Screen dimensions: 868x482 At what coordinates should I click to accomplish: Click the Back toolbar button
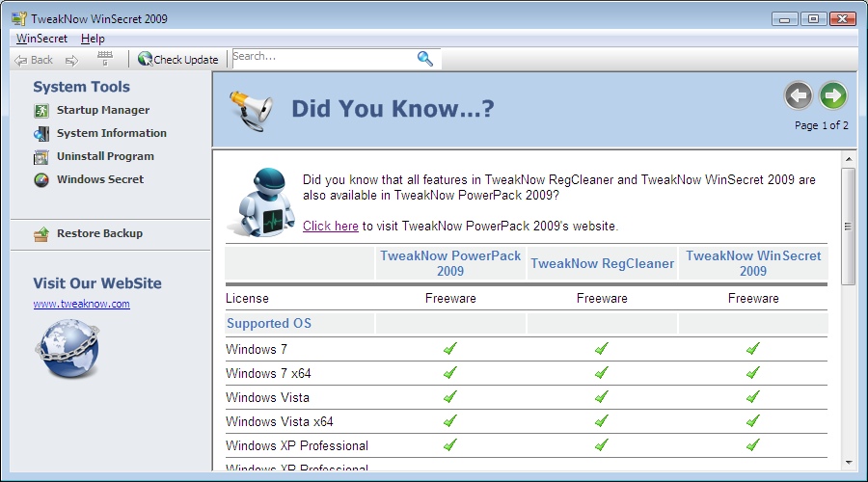click(34, 60)
